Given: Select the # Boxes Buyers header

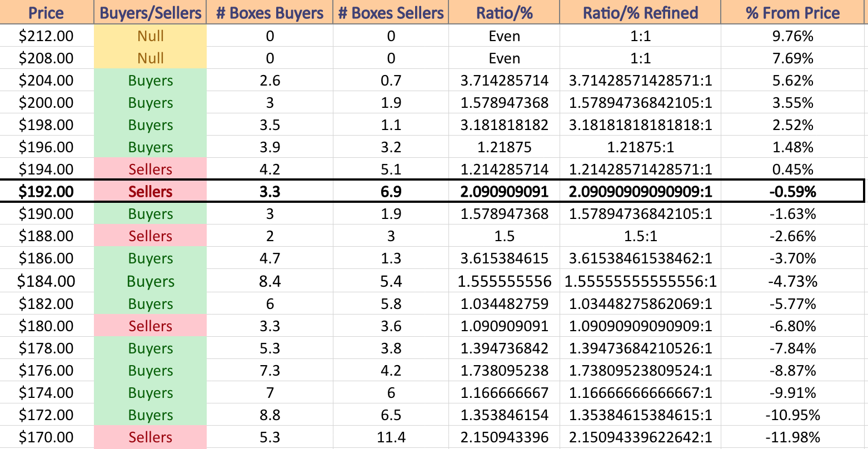Looking at the screenshot, I should 270,13.
